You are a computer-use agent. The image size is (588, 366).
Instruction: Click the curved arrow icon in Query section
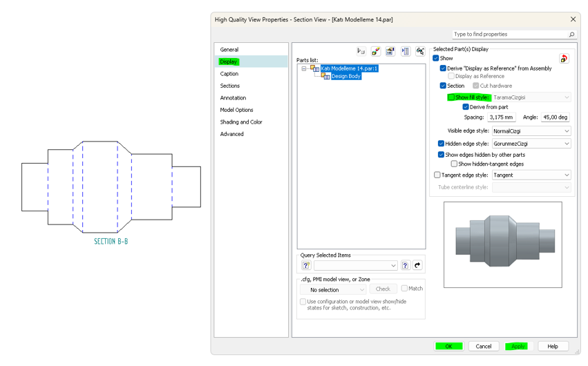click(417, 265)
